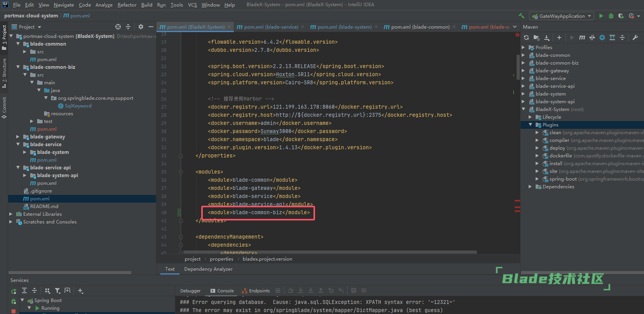Expand the Dependencies node in Maven
This screenshot has width=644, height=314.
(x=530, y=186)
